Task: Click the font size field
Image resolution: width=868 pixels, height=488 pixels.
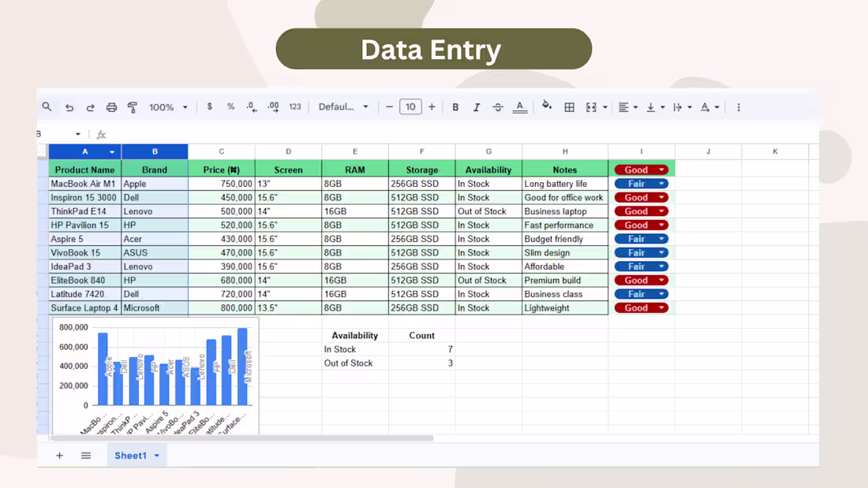Action: [x=410, y=106]
